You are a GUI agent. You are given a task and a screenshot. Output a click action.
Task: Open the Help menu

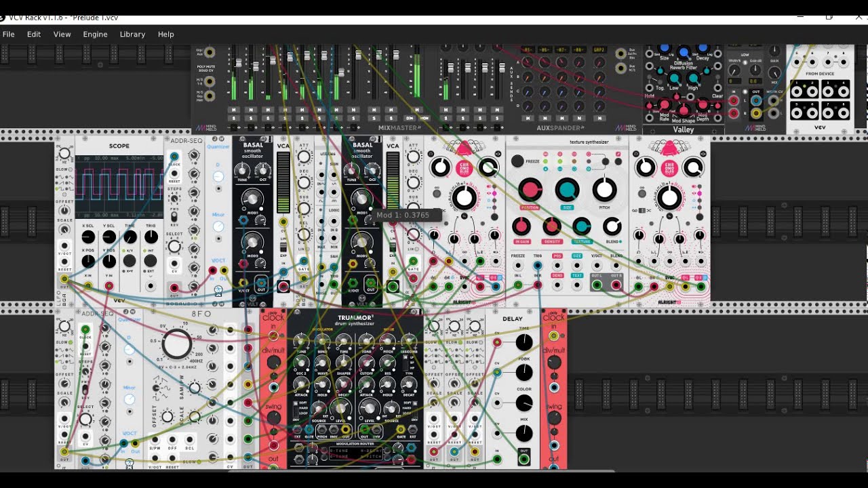[x=165, y=34]
